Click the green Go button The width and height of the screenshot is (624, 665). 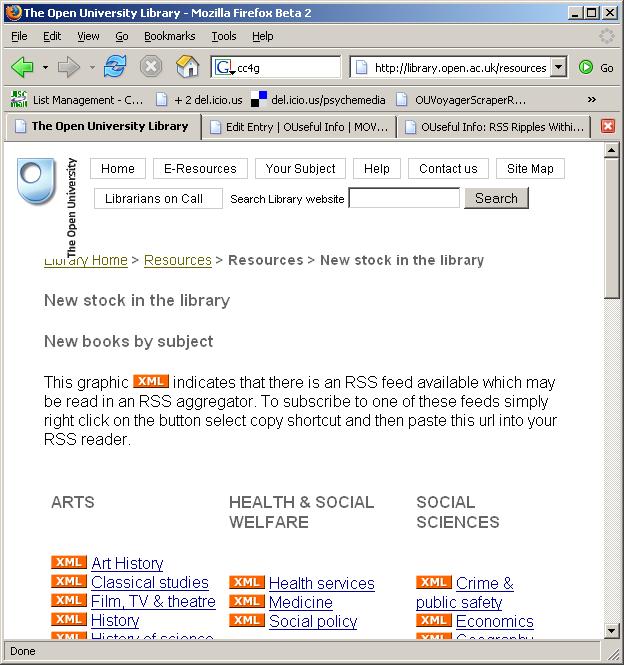pos(596,67)
